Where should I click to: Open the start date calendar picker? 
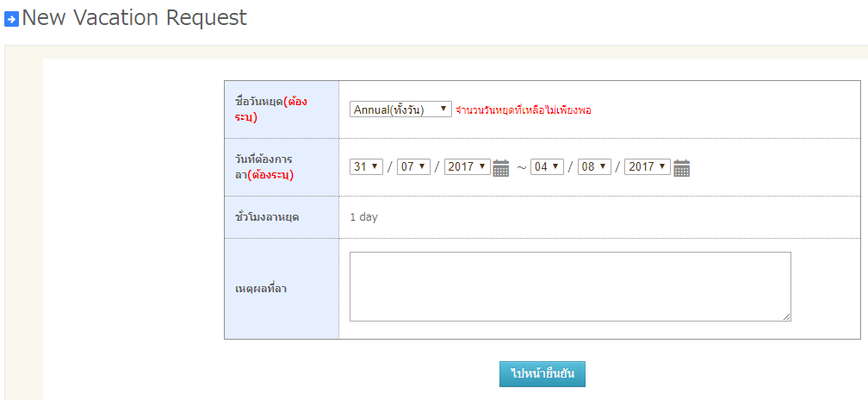501,167
